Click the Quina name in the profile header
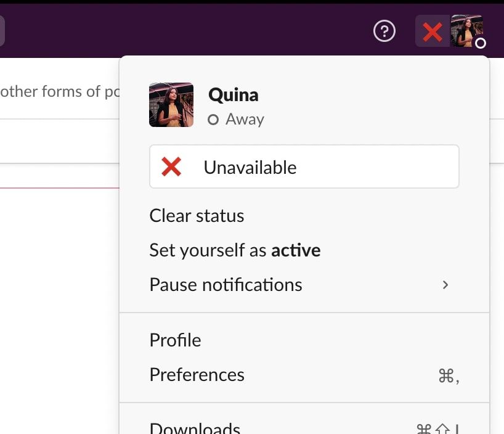 [234, 95]
